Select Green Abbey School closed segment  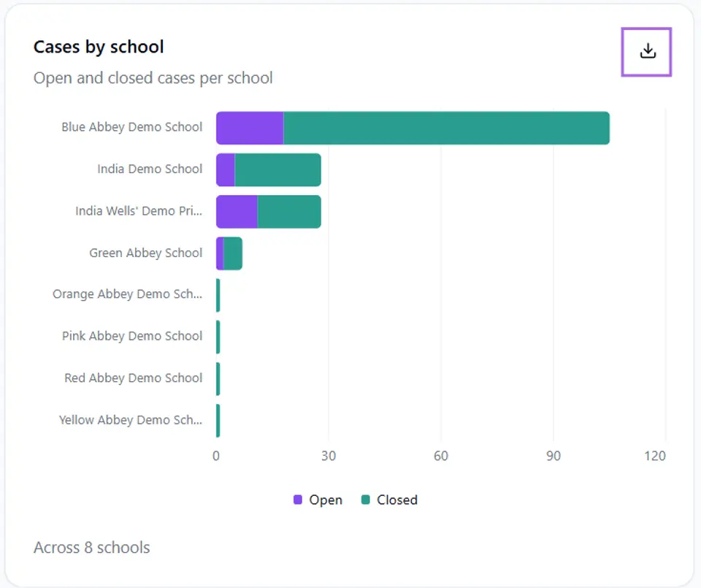(233, 253)
